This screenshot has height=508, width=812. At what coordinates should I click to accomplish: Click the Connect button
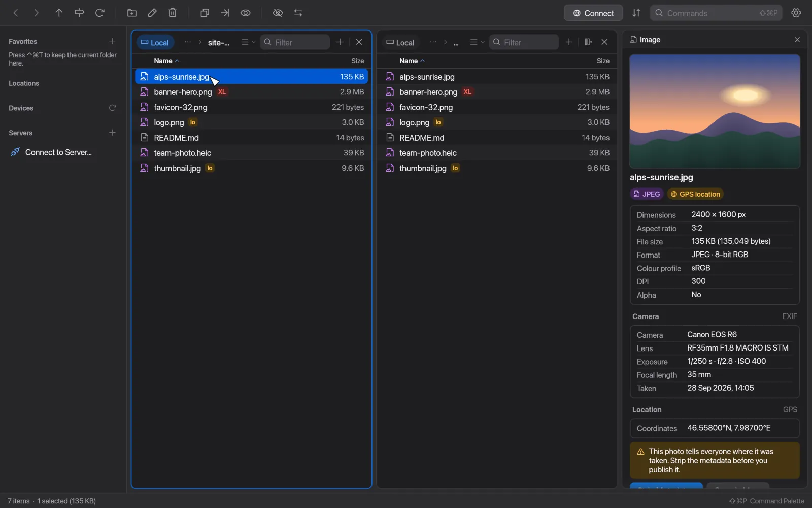coord(593,13)
